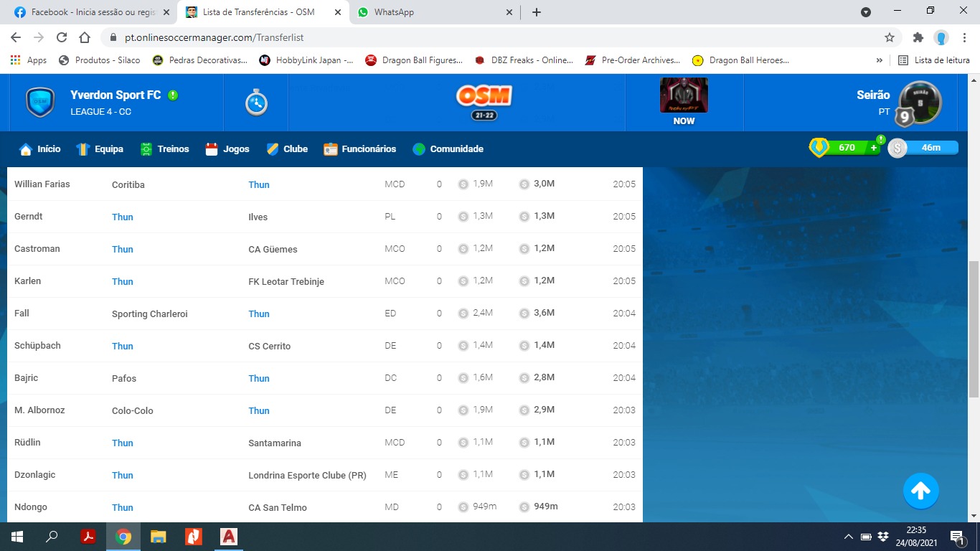Viewport: 980px width, 551px height.
Task: Click the OSM 21-22 logo
Action: tap(484, 101)
